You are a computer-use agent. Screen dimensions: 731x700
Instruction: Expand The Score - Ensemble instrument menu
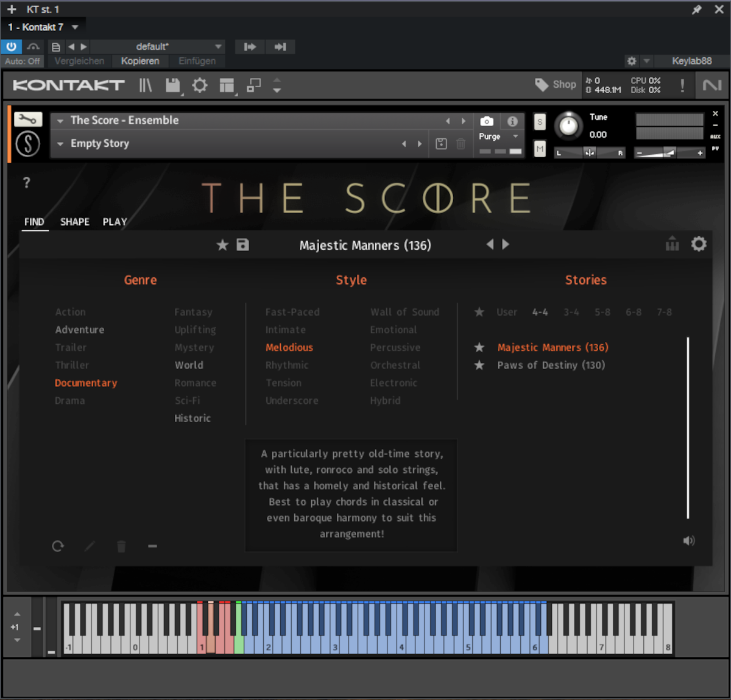pyautogui.click(x=60, y=121)
